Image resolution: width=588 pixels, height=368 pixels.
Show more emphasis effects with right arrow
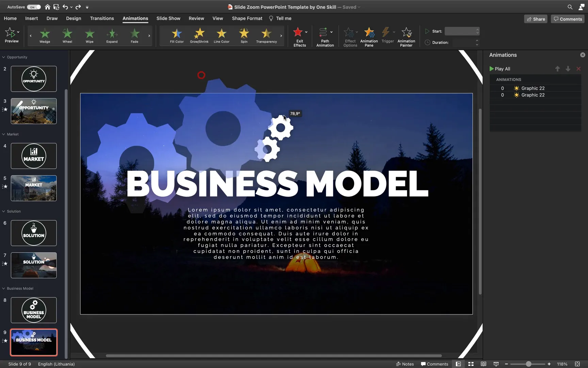[281, 36]
